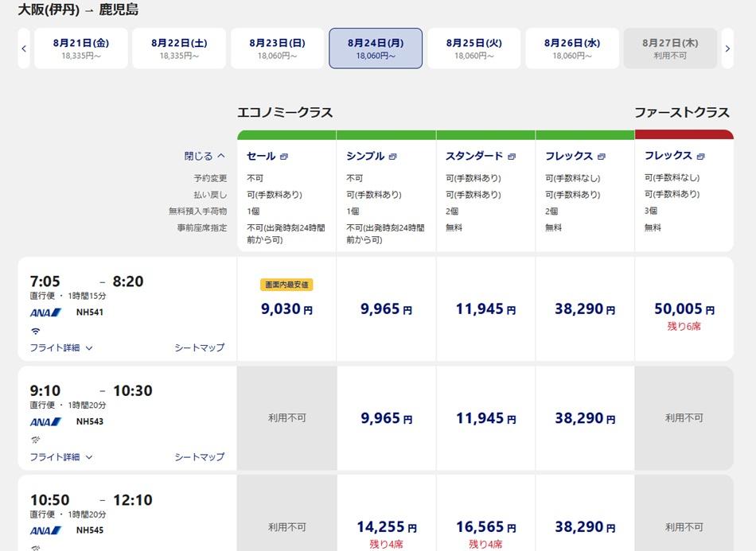Select the 8月21日(金) date tab
The image size is (756, 551).
(81, 49)
